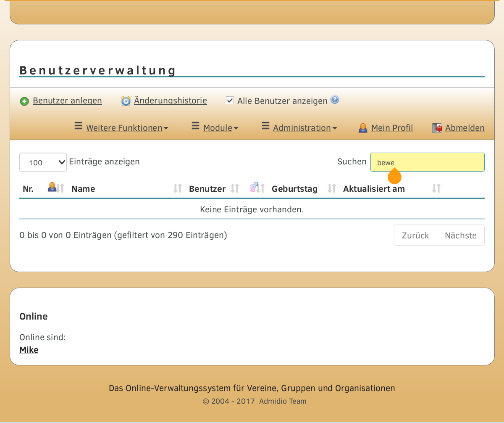
Task: Open the entries per page dropdown showing 100
Action: [43, 162]
